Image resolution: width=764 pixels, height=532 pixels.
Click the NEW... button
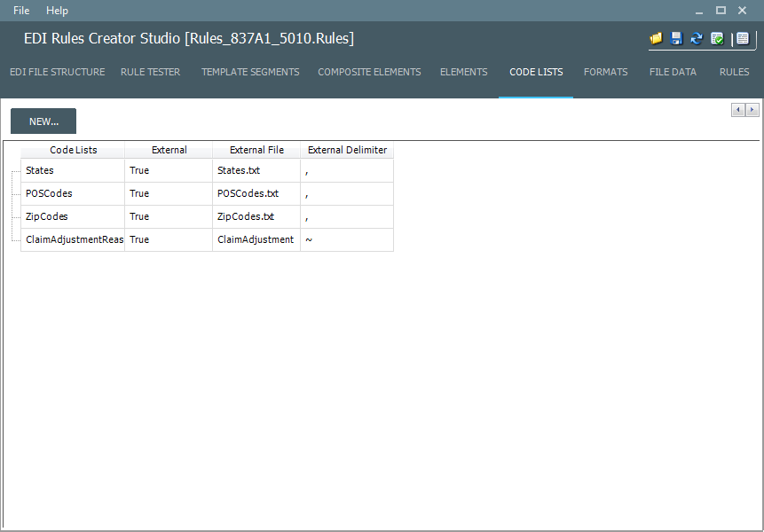pos(43,121)
